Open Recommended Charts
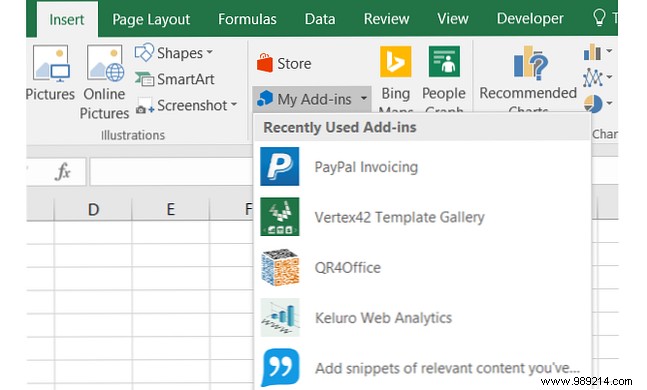The width and height of the screenshot is (647, 390). 528,78
